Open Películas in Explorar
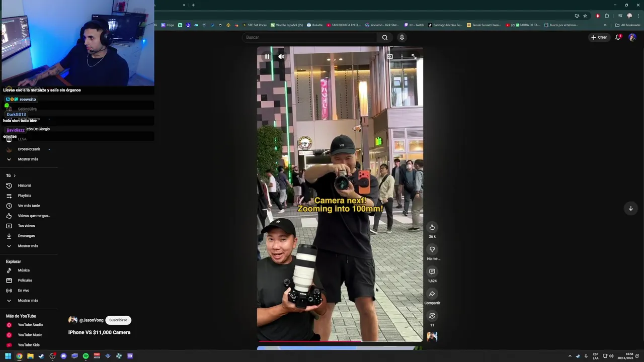The width and height of the screenshot is (644, 362). tap(25, 281)
